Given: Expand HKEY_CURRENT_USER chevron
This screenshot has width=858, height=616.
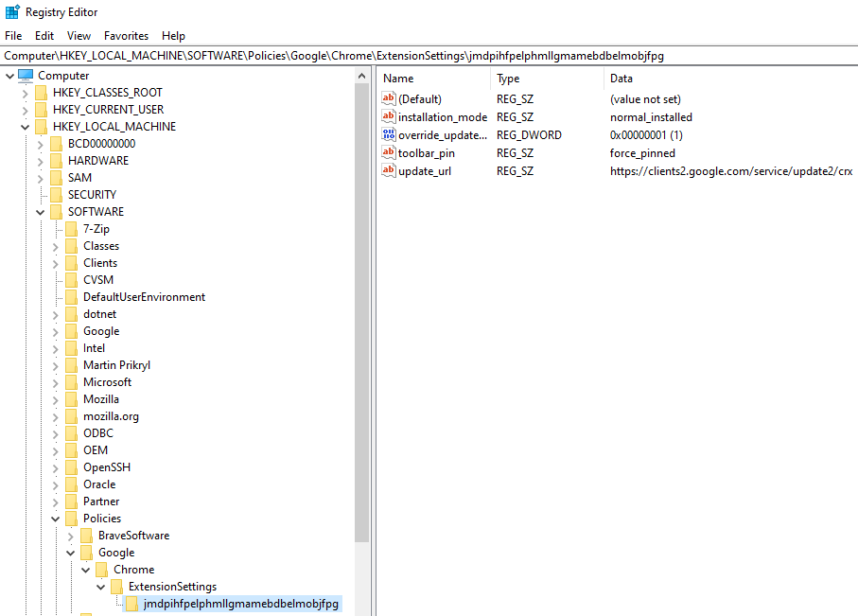Looking at the screenshot, I should click(x=26, y=110).
